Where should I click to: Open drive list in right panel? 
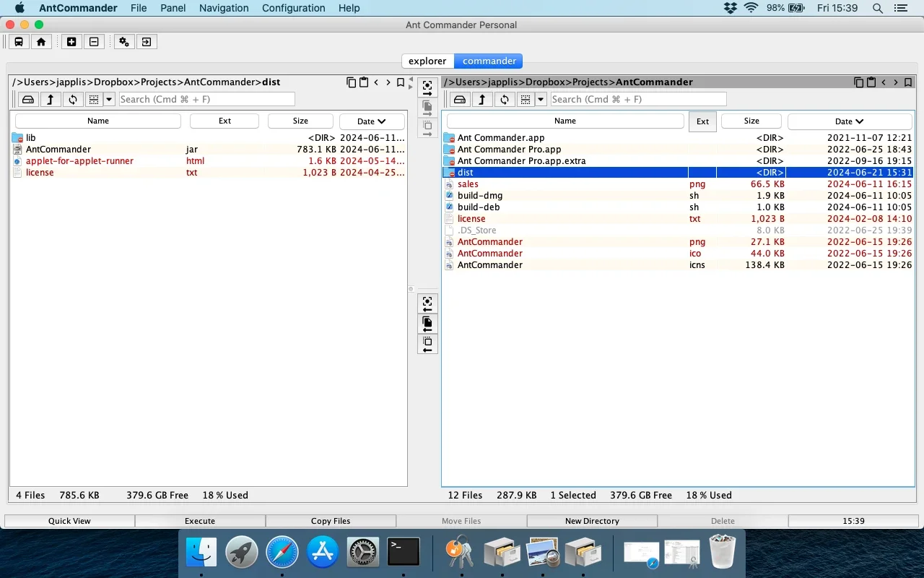click(x=460, y=100)
